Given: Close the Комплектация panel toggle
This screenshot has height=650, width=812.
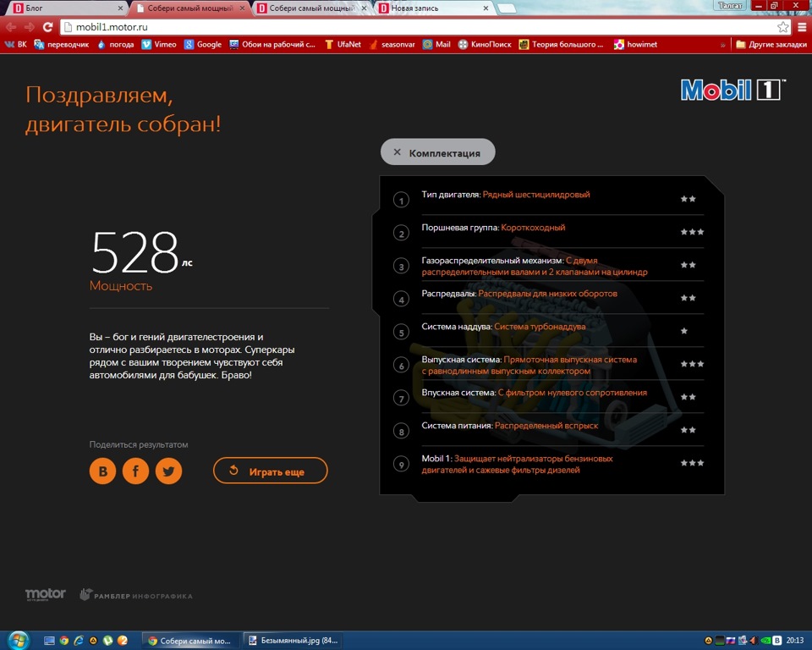Looking at the screenshot, I should pos(437,151).
